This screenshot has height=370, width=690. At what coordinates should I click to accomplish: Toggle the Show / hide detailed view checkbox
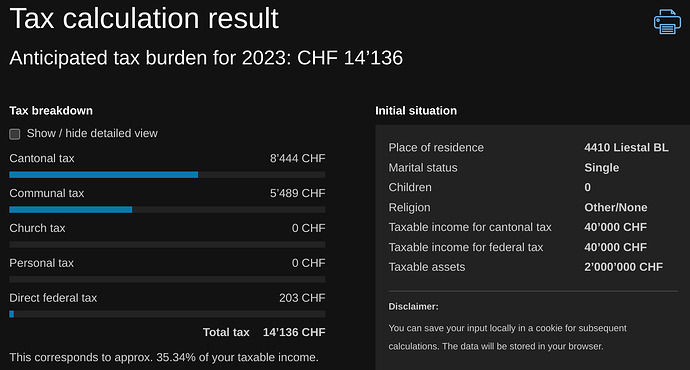15,134
